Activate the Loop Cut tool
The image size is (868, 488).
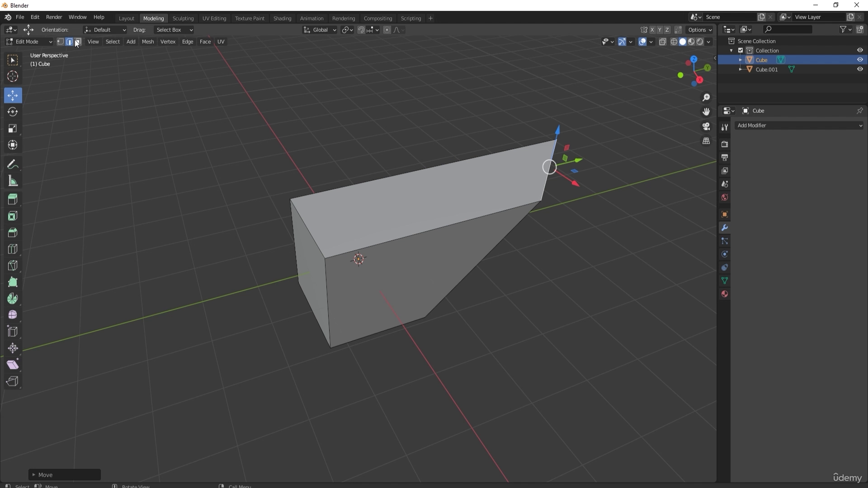tap(13, 249)
